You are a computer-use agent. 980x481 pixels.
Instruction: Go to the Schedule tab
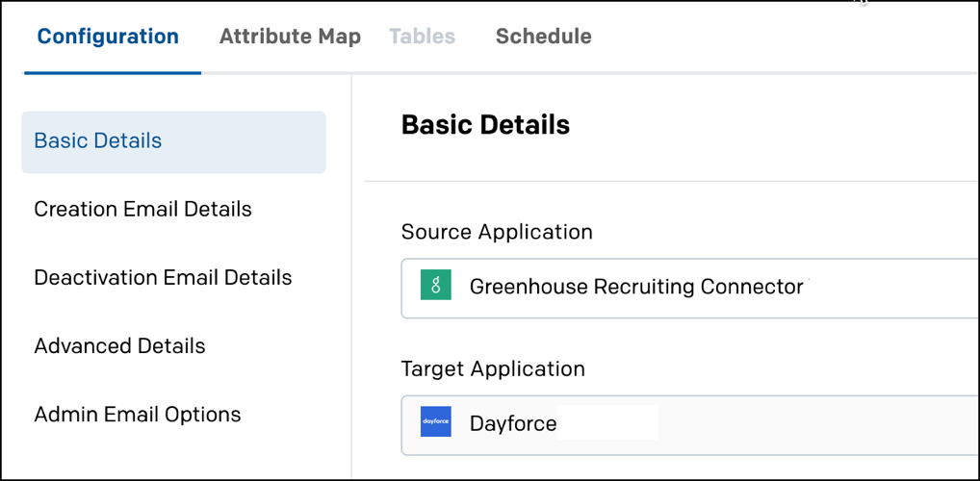coord(543,37)
